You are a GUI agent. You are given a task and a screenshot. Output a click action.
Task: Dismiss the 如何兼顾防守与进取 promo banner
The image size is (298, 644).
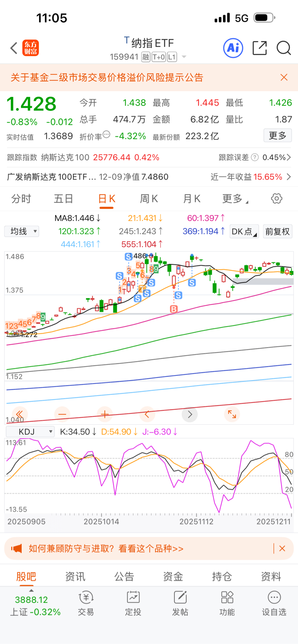[282, 549]
